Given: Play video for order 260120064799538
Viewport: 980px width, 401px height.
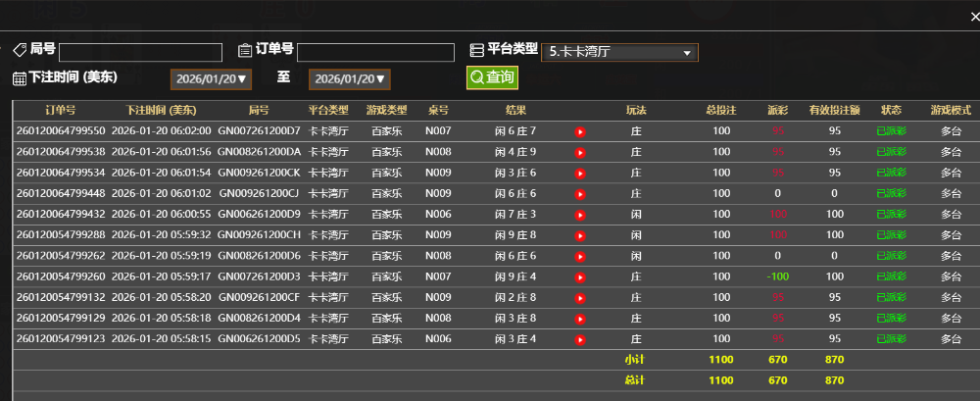Looking at the screenshot, I should tap(580, 153).
